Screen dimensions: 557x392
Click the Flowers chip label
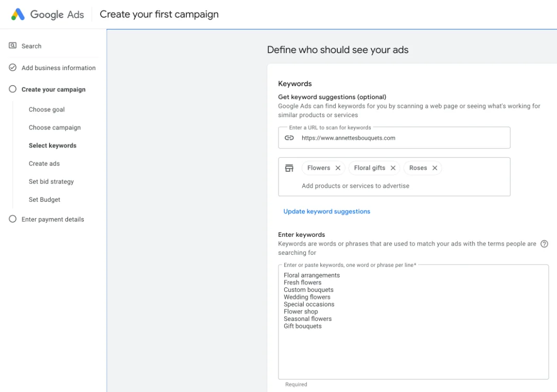tap(319, 168)
